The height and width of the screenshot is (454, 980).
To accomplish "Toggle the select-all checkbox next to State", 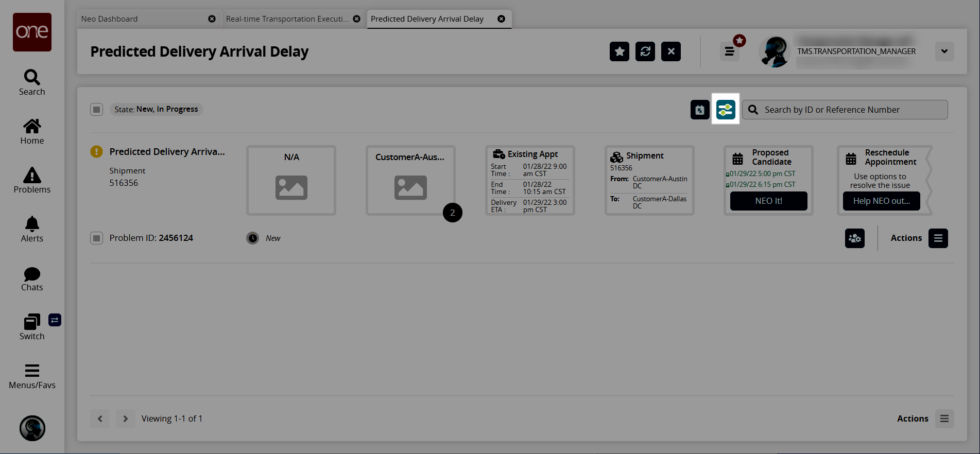I will tap(96, 109).
